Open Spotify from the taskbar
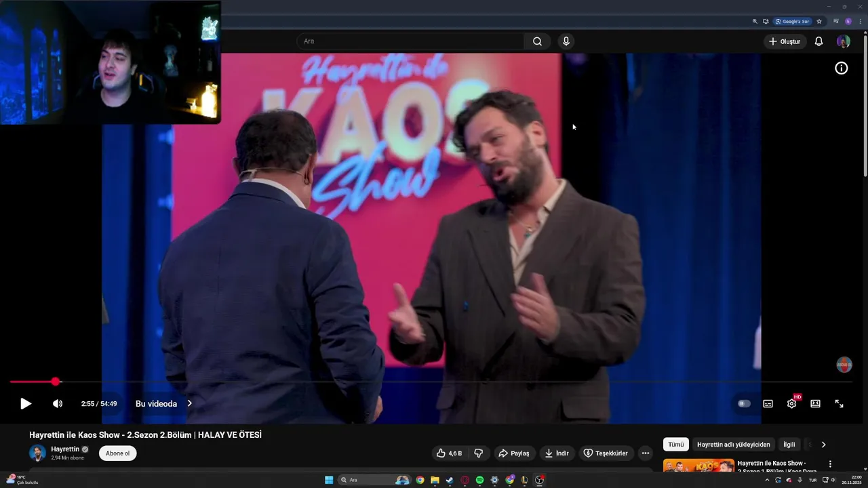 point(479,480)
